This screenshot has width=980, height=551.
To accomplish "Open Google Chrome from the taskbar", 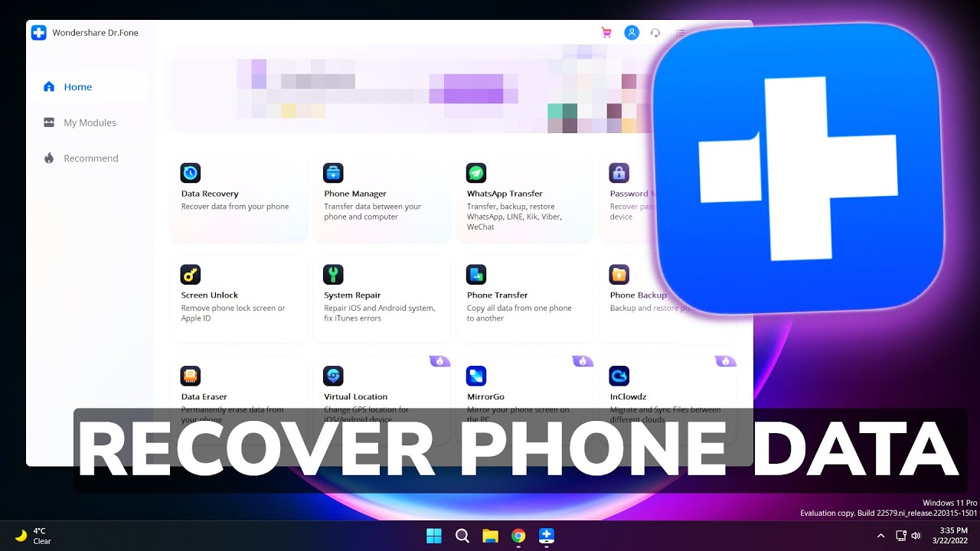I will (518, 536).
